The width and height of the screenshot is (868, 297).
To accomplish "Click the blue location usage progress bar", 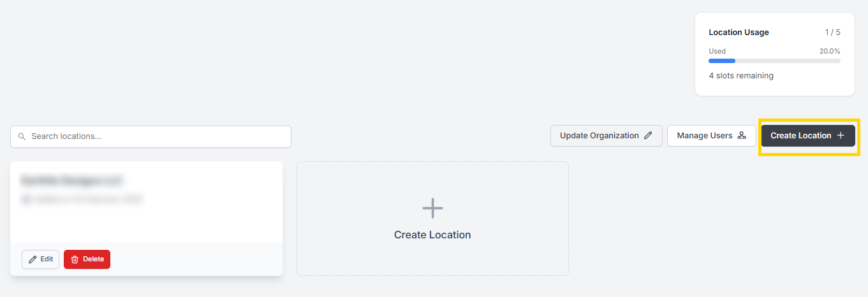I will pyautogui.click(x=722, y=61).
